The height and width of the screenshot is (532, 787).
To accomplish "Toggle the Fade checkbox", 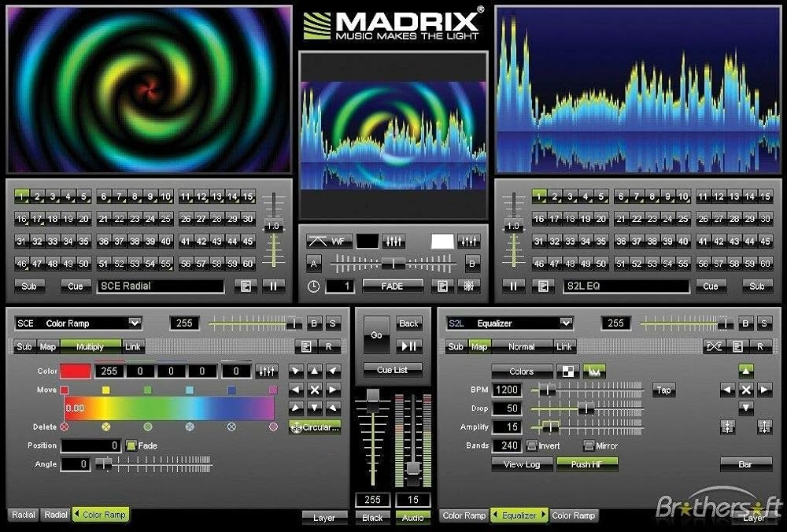I will coord(131,445).
